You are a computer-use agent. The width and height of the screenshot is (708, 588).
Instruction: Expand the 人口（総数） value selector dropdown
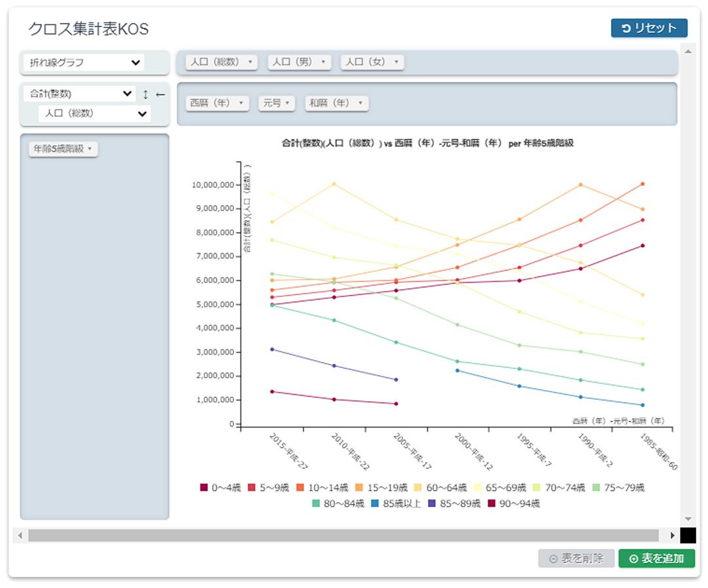click(94, 113)
